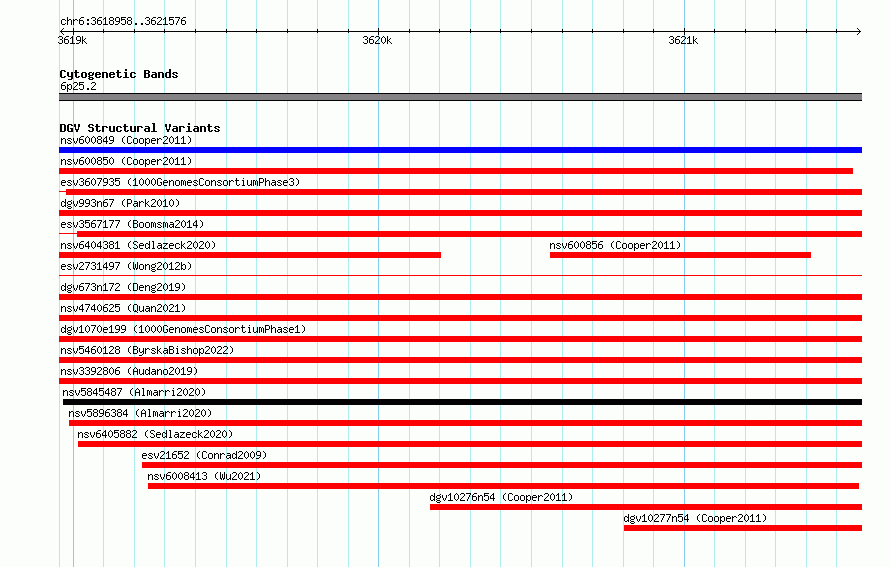The image size is (890, 567).
Task: Click the esv21652 (Conrad2009) label
Action: [x=204, y=455]
